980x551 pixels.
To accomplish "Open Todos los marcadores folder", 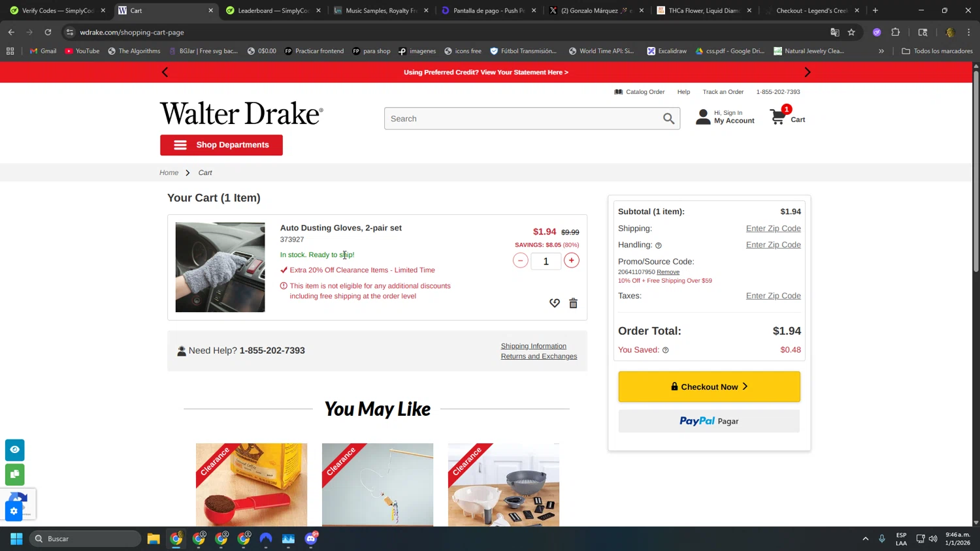I will tap(937, 51).
